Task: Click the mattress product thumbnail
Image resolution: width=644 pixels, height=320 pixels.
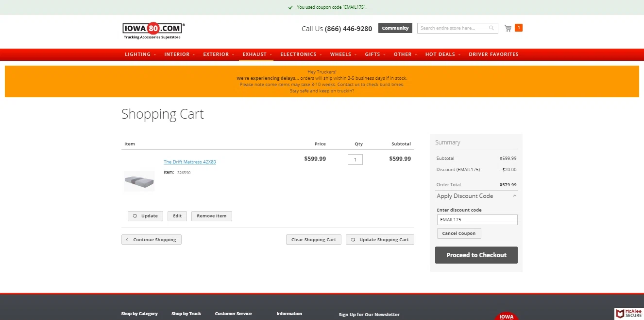Action: pyautogui.click(x=139, y=181)
